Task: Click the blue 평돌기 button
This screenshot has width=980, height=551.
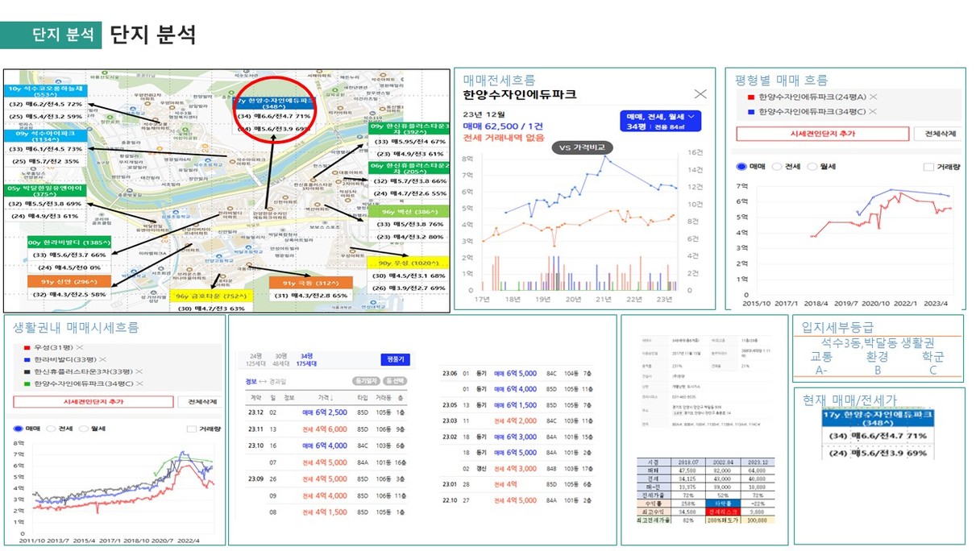Action: [396, 359]
